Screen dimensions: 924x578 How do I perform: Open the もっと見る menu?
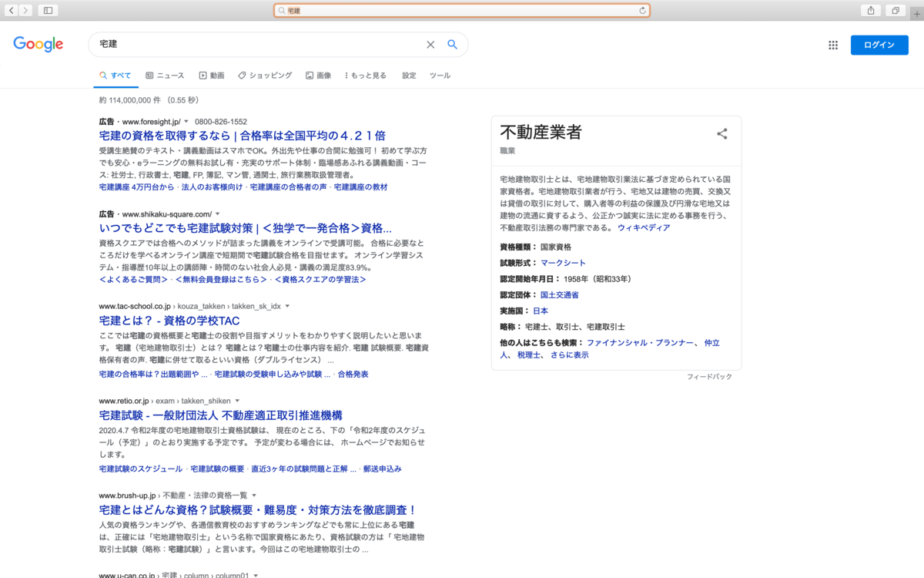pos(366,76)
